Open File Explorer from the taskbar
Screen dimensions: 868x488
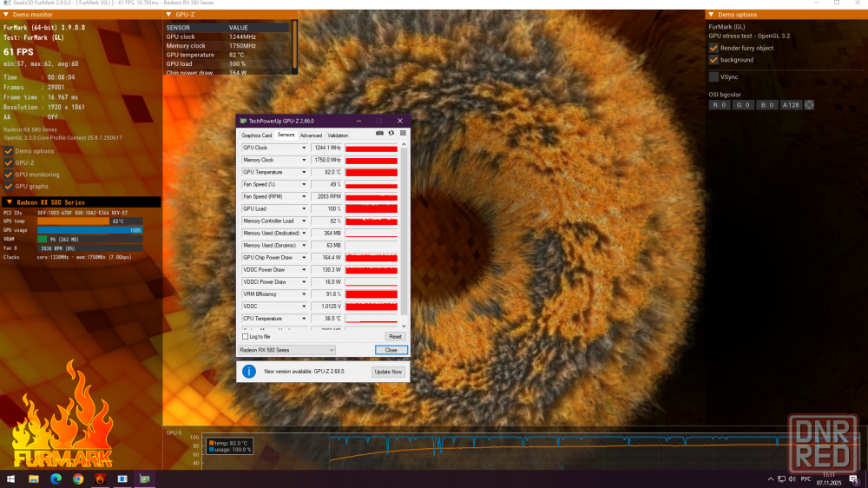pos(34,478)
